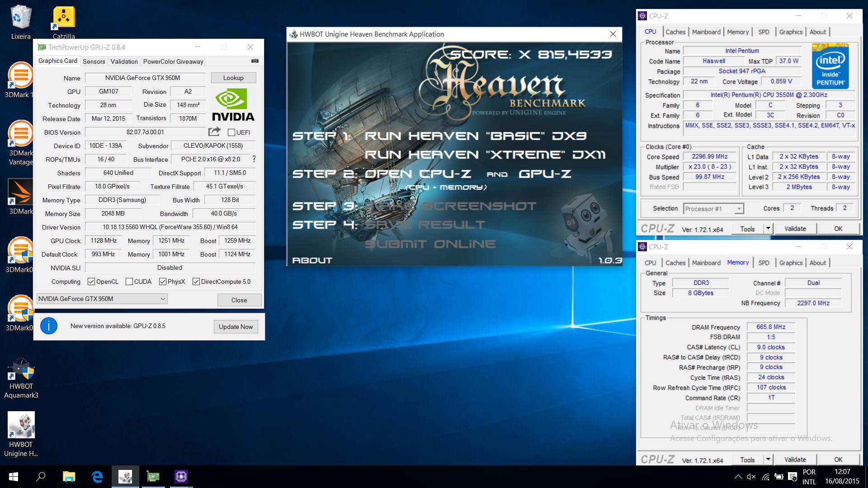Toggle the DirectCompute 5.0 checkbox
The height and width of the screenshot is (488, 868).
[196, 282]
